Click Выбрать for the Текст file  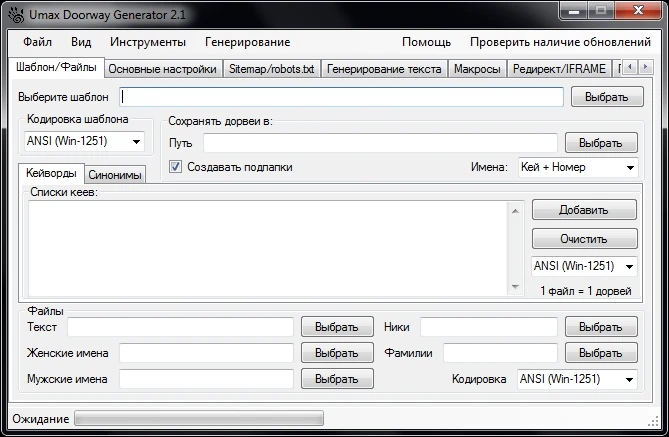click(337, 327)
